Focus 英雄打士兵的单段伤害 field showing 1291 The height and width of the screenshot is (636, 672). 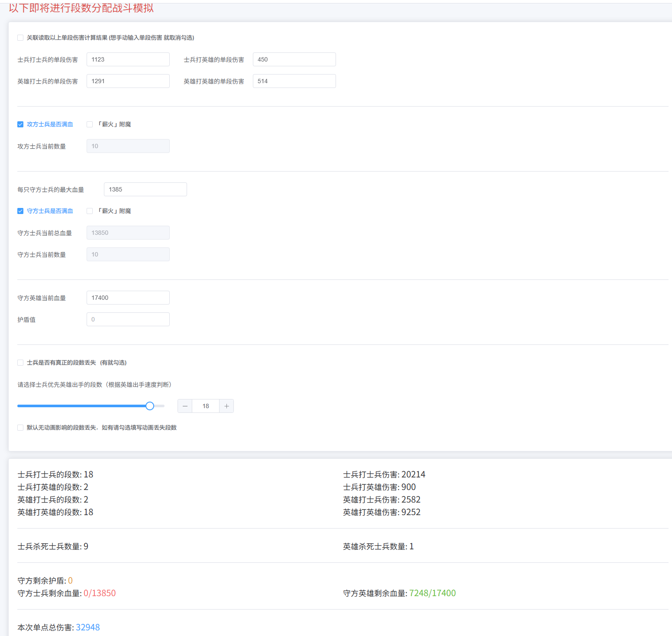pos(128,81)
